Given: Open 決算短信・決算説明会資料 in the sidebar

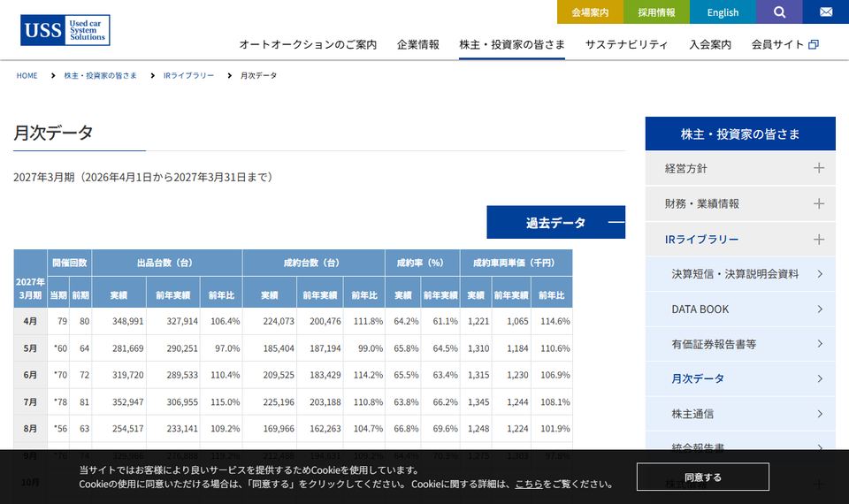Looking at the screenshot, I should [x=740, y=274].
